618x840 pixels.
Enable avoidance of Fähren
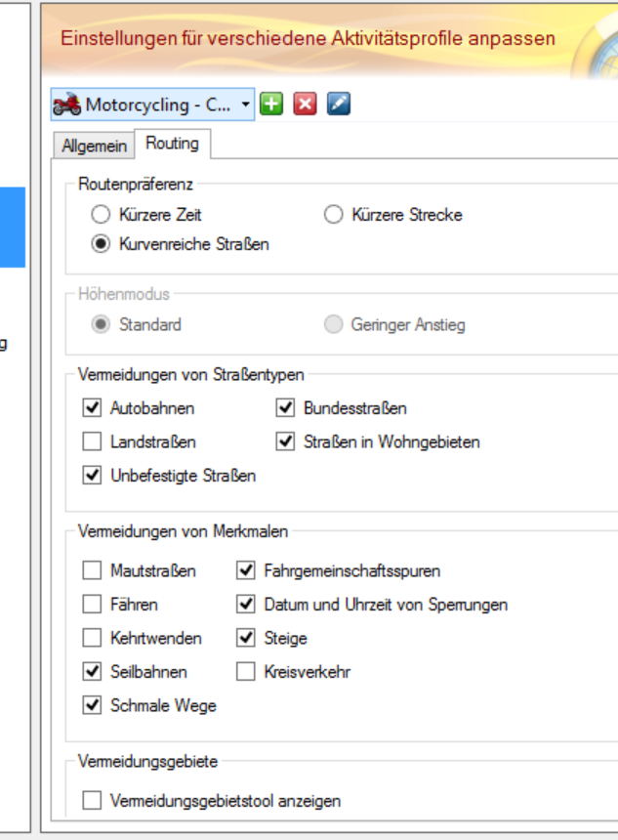point(93,605)
